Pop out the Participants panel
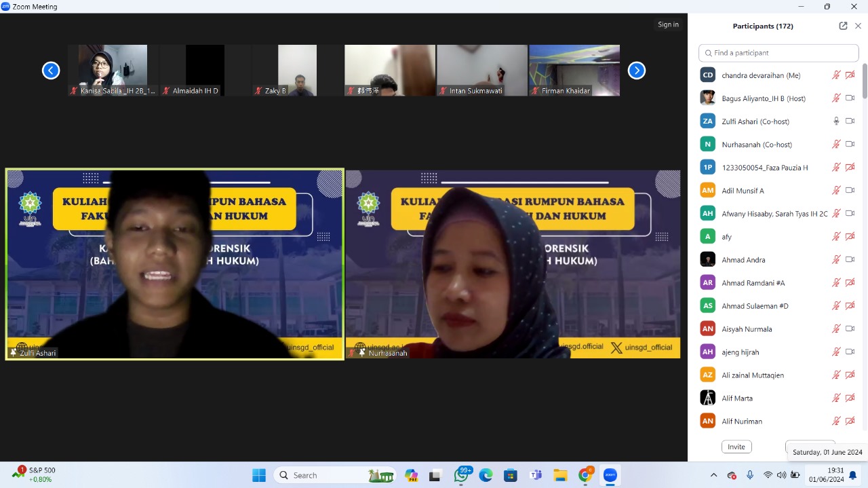 point(843,26)
